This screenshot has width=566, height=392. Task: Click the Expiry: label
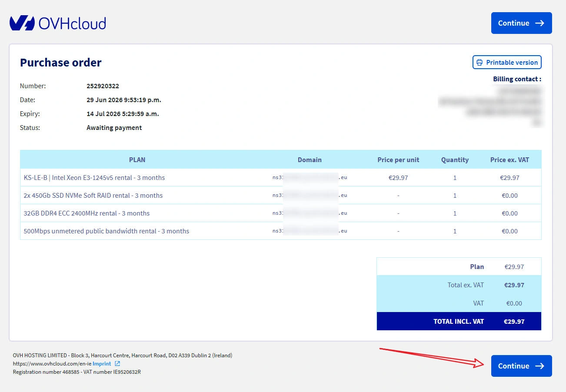pos(30,114)
